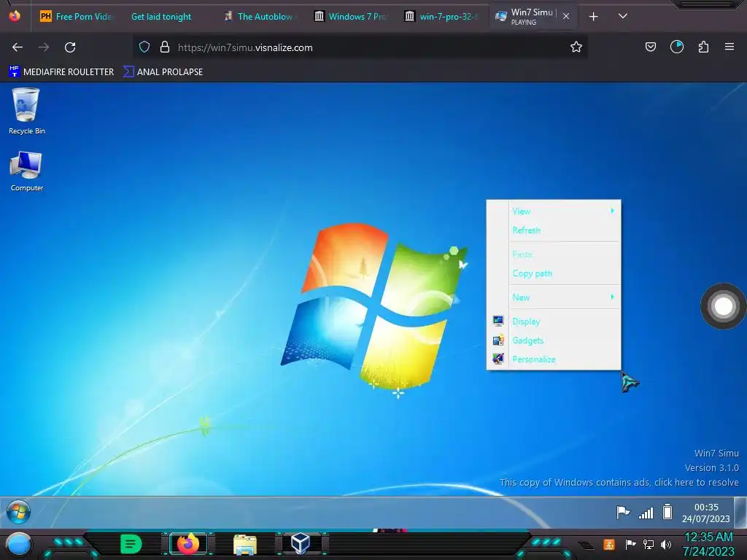The height and width of the screenshot is (560, 747).
Task: Select Copy path in context menu
Action: [x=554, y=273]
